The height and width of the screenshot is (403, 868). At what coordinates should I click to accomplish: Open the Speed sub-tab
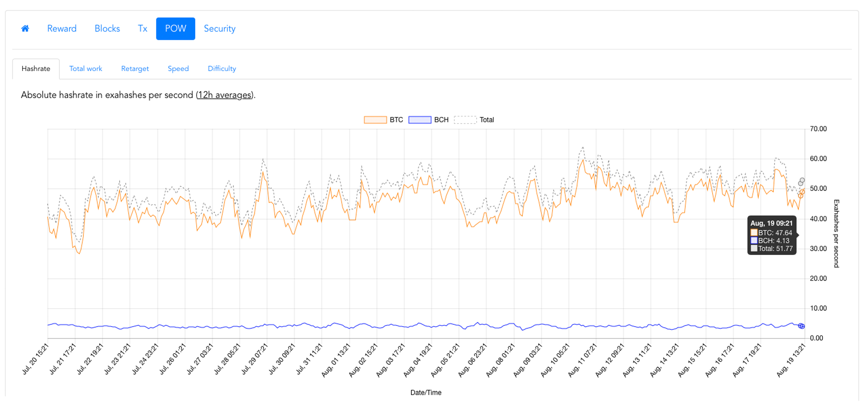tap(178, 69)
